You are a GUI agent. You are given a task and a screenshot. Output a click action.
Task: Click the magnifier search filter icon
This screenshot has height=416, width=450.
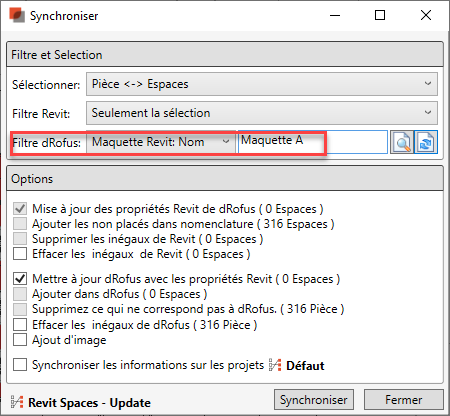coord(401,142)
